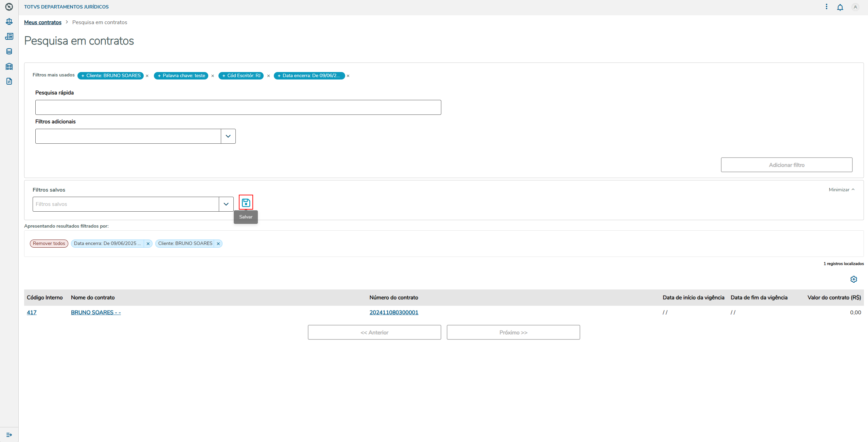Expand the Filtros adicionais dropdown
Viewport: 868px width, 442px height.
tap(228, 136)
